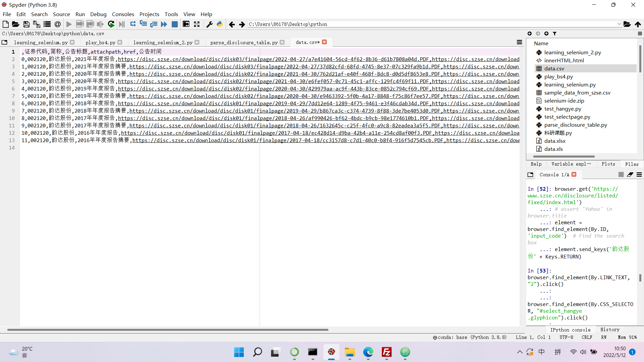Click Run cell and advance icon

90,24
